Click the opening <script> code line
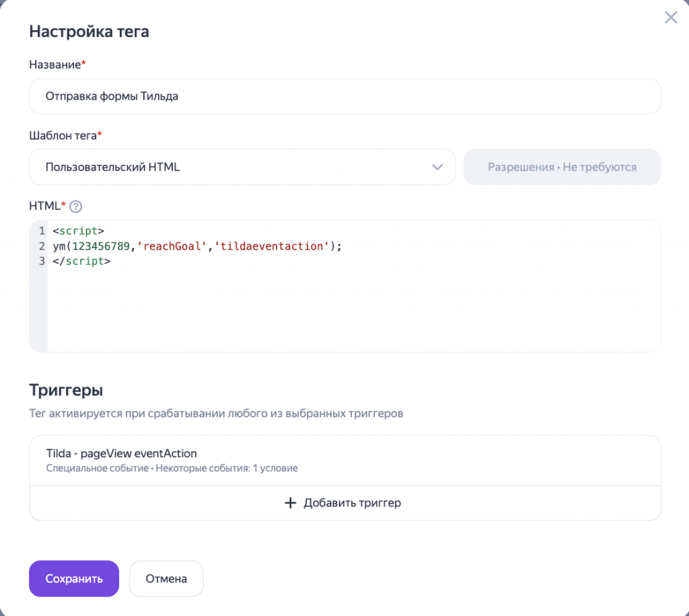 [78, 231]
